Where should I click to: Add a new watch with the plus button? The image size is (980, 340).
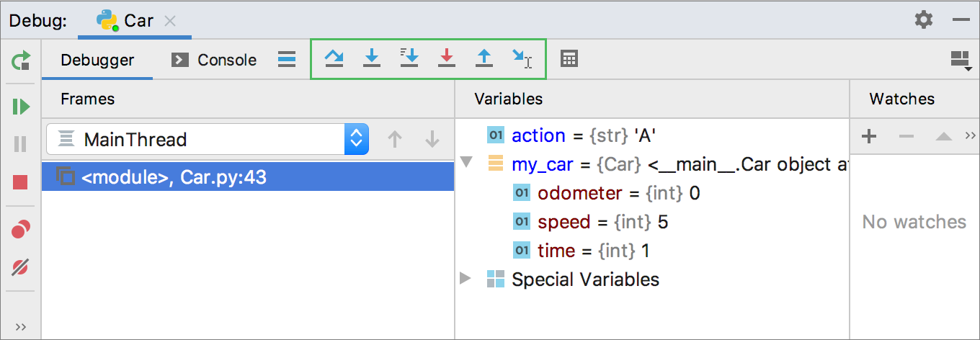click(x=869, y=136)
